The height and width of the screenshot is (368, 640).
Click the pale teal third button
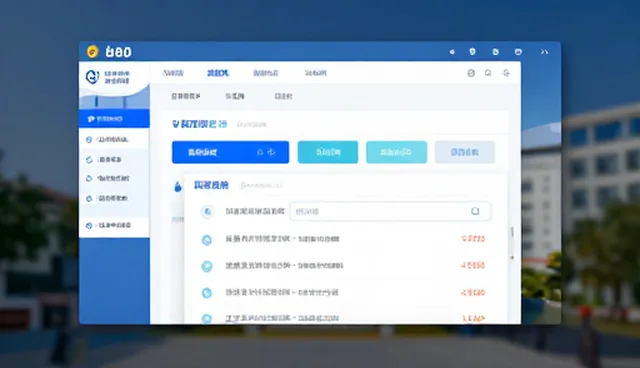coord(396,152)
